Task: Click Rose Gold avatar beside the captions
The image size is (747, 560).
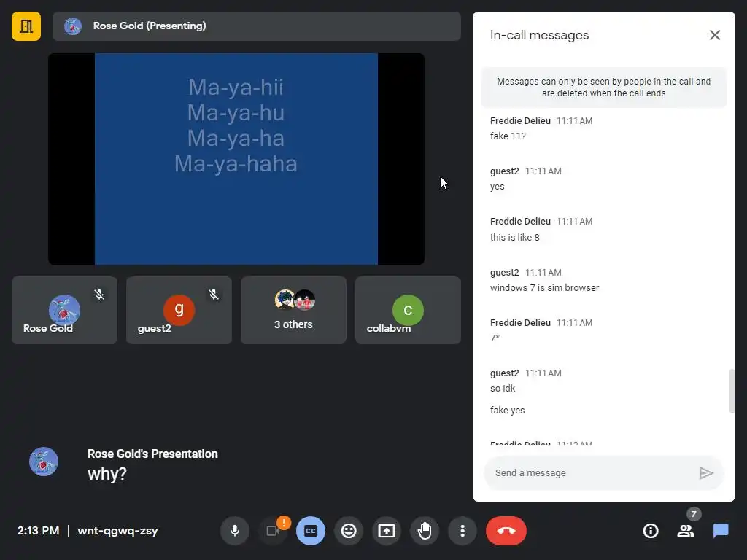Action: click(44, 462)
